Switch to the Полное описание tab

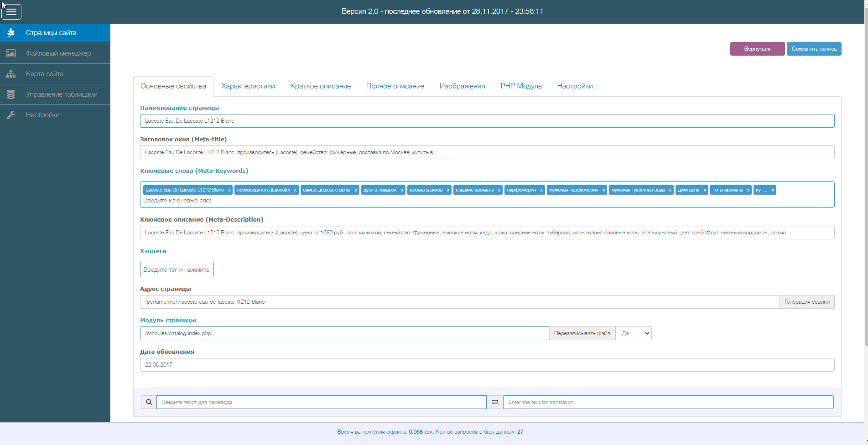pyautogui.click(x=395, y=86)
